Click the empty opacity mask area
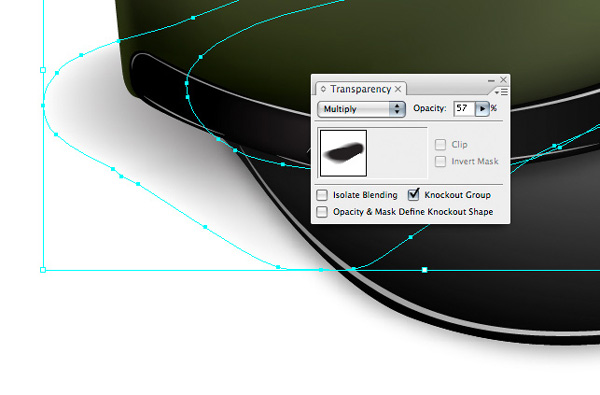Screen dimensions: 600x395 coord(397,153)
